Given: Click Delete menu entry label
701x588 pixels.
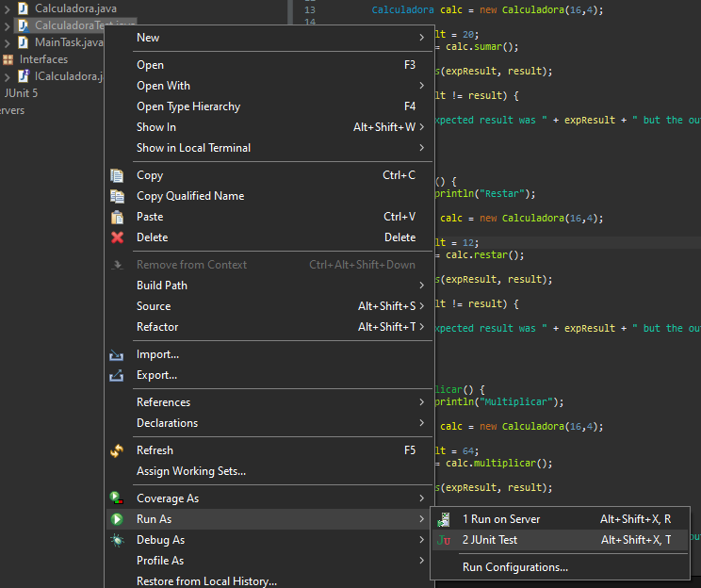Looking at the screenshot, I should [152, 237].
